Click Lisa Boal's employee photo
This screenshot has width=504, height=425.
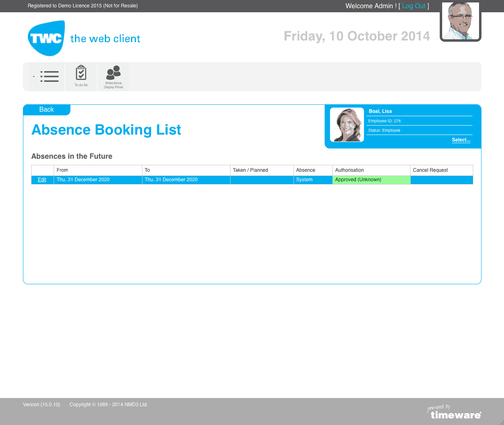point(347,125)
